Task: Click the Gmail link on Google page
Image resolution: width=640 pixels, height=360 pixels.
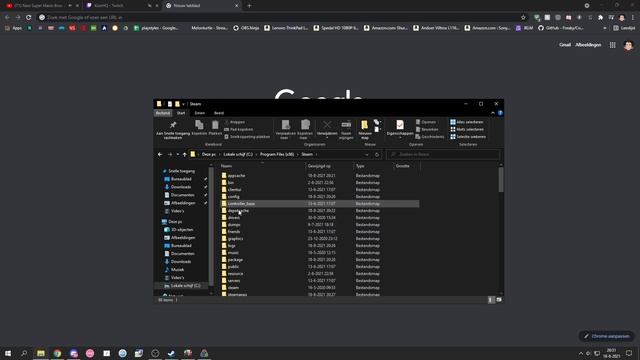Action: pos(565,45)
